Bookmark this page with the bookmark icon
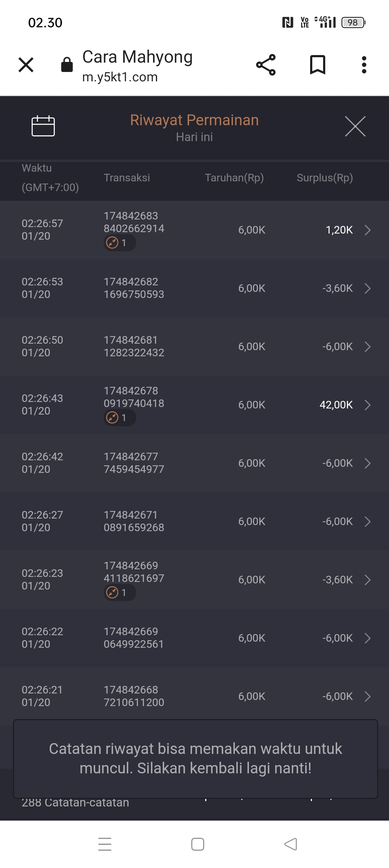This screenshot has height=868, width=389. (x=318, y=65)
